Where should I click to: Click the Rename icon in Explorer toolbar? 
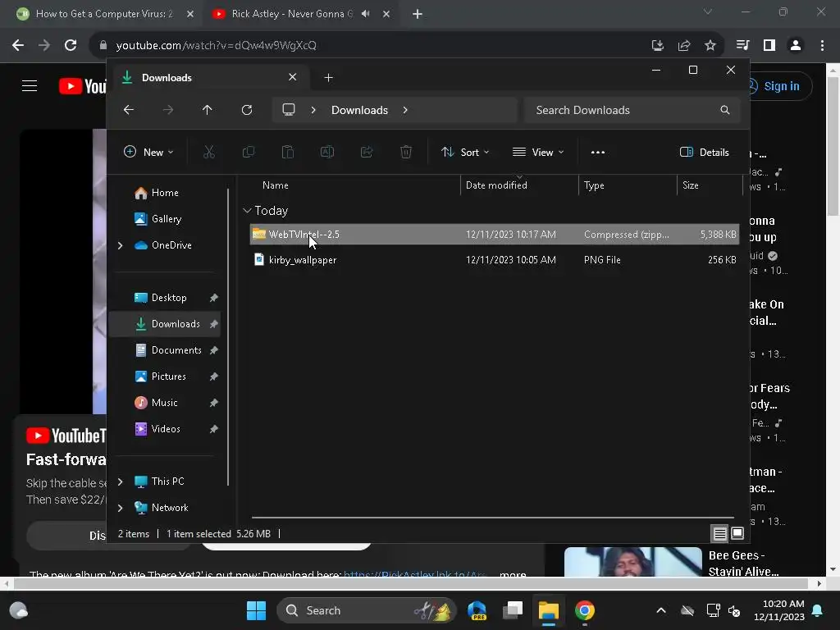point(326,152)
